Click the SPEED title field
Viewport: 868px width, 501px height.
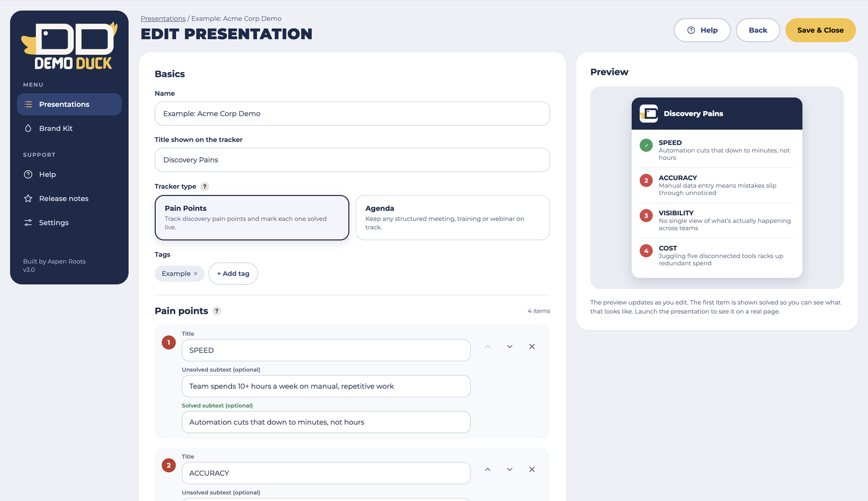(x=326, y=350)
